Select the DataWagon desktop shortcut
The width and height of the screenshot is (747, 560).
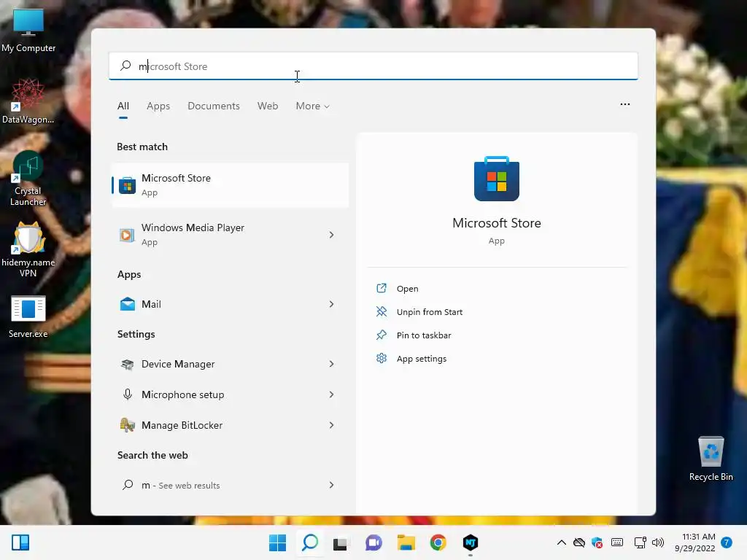coord(28,101)
